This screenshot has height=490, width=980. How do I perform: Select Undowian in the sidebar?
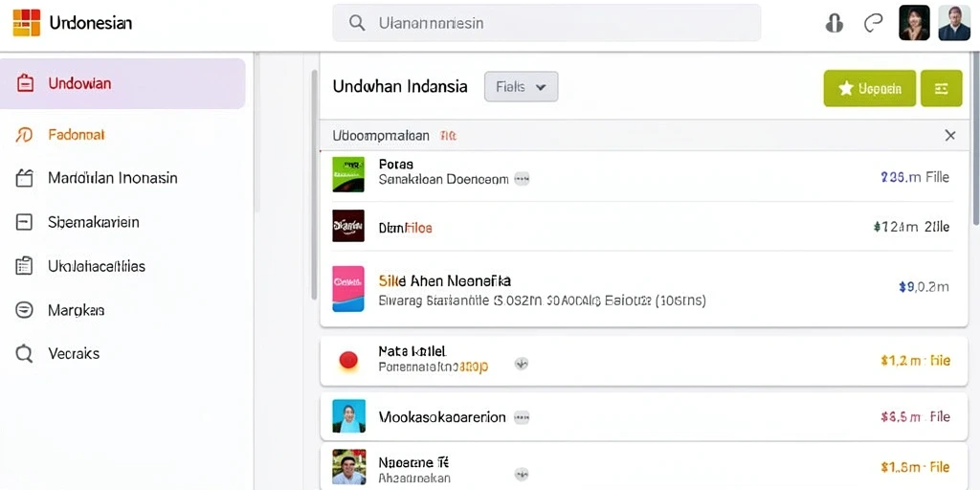[122, 84]
